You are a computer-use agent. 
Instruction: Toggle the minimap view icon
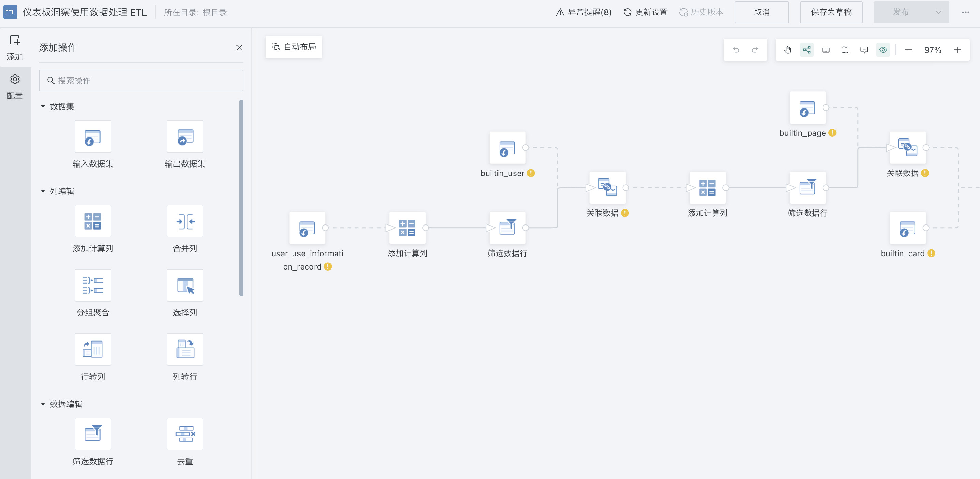[845, 50]
